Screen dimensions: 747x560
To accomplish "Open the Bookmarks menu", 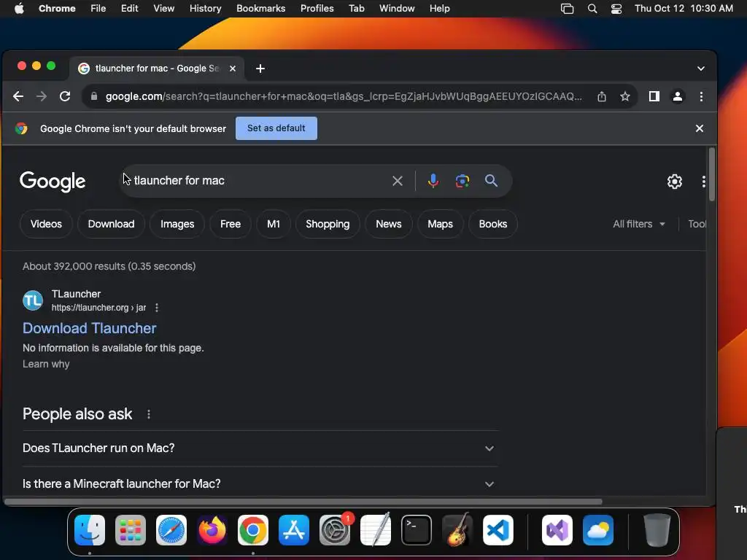I will [x=260, y=9].
